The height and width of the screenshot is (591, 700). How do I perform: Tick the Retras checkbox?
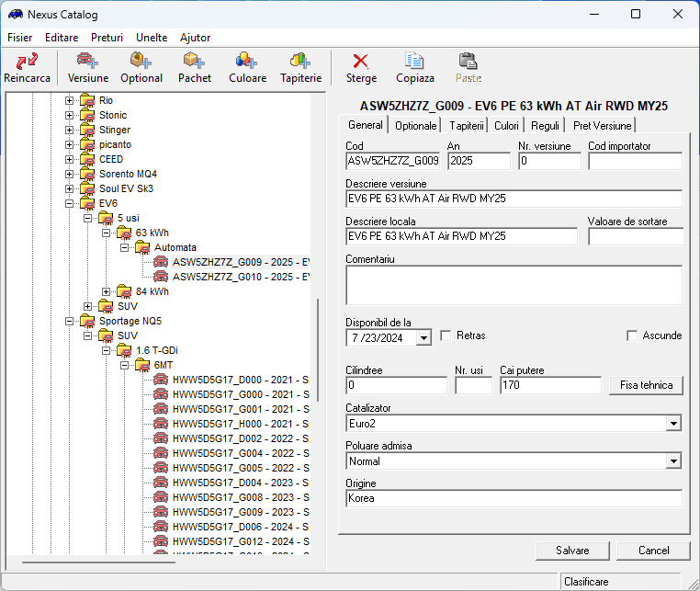[446, 335]
